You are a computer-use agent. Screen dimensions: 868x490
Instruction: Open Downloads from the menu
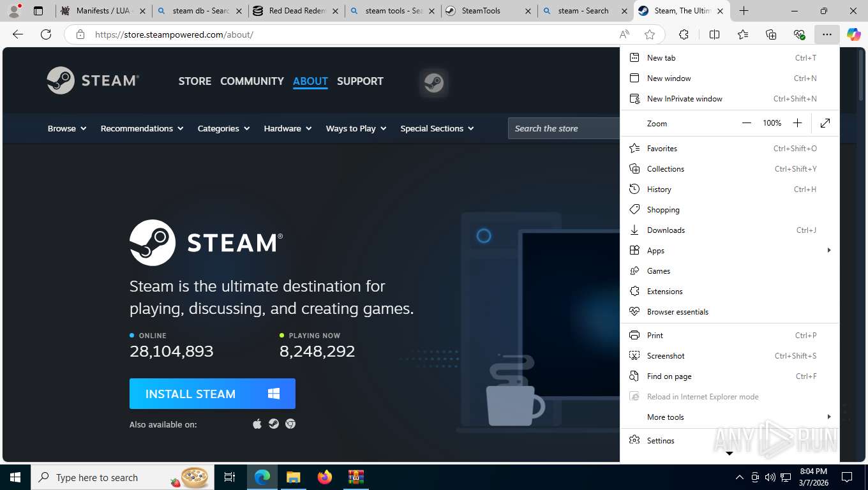(x=730, y=230)
